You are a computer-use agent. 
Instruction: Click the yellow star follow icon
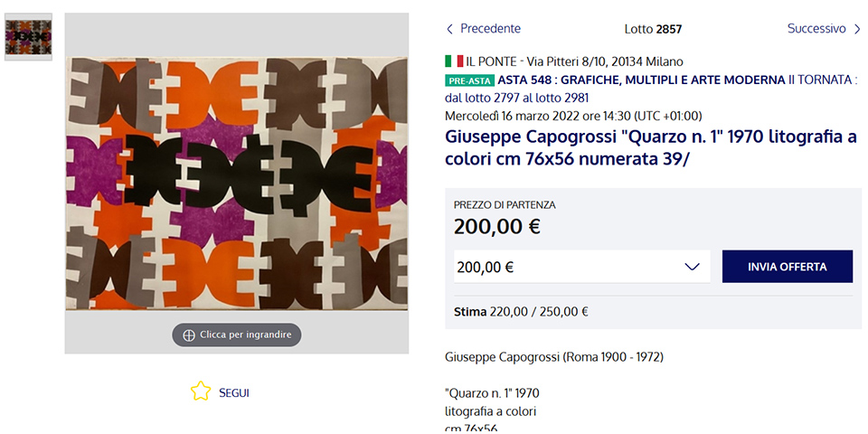[200, 392]
